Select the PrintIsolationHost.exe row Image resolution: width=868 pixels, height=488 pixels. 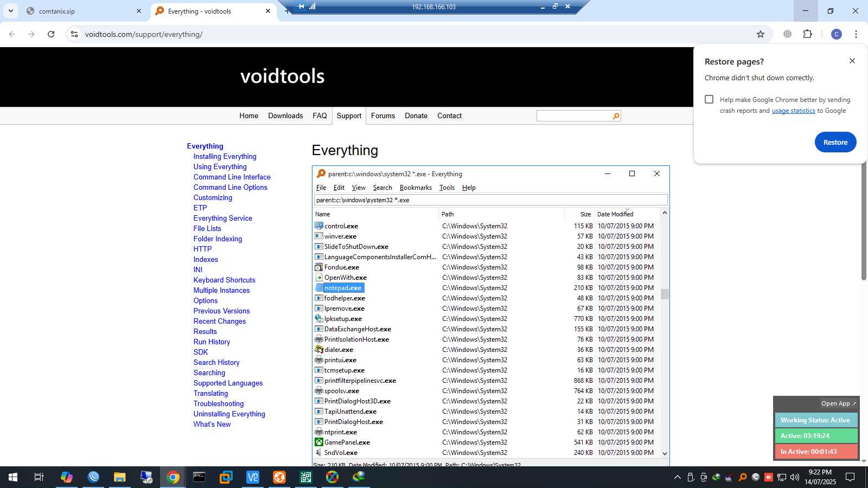[486, 339]
